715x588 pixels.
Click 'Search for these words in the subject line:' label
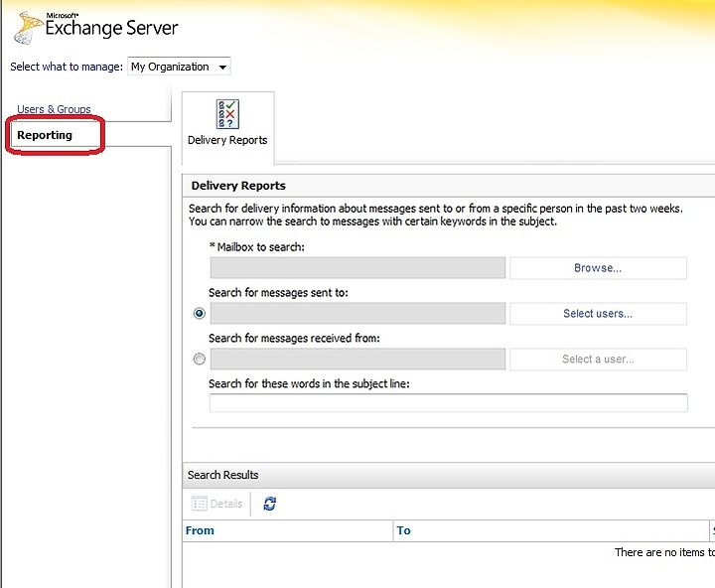coord(309,383)
